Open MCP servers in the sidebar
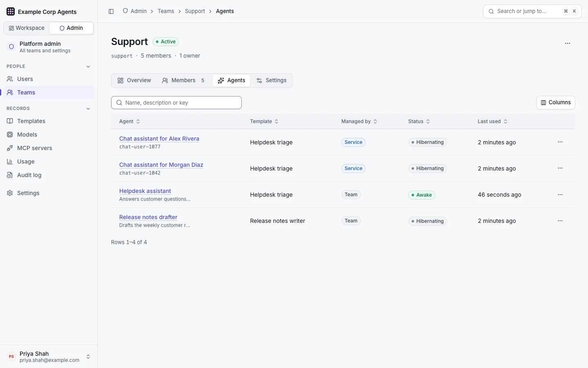Viewport: 588px width, 368px height. (49, 148)
